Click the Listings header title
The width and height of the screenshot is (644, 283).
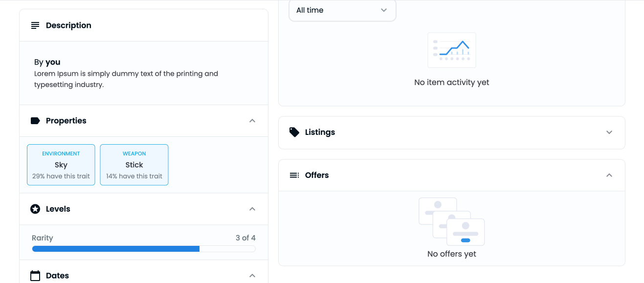(320, 132)
